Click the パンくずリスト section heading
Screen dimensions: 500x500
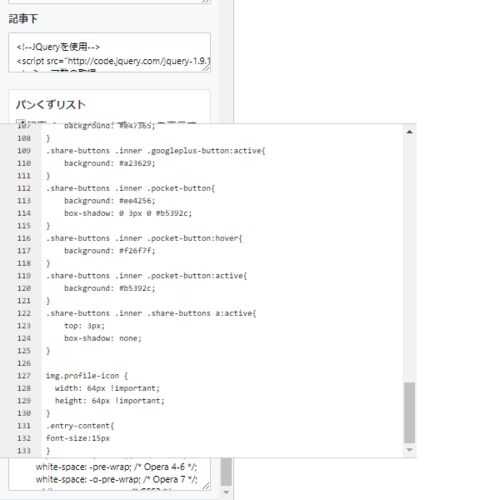51,105
